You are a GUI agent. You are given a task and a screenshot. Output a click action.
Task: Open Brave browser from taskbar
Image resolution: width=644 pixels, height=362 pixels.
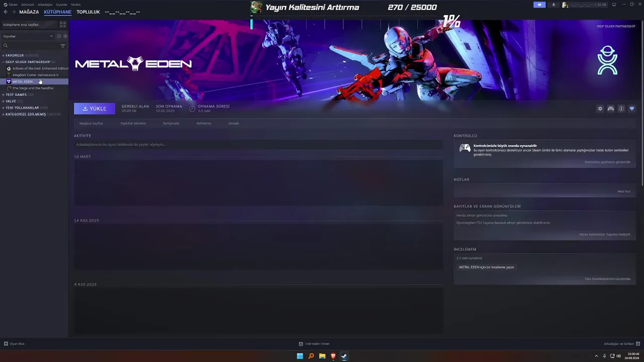point(333,356)
